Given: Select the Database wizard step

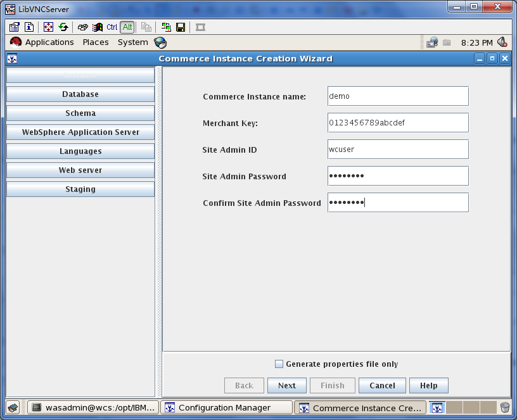Looking at the screenshot, I should tap(80, 94).
